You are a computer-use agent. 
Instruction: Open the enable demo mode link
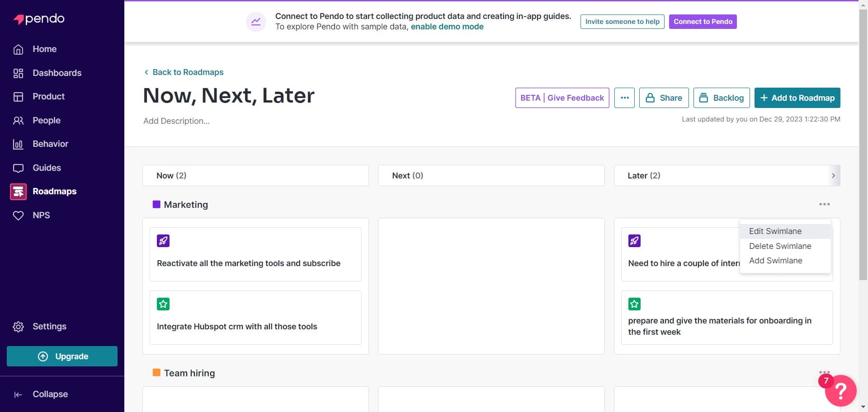447,27
